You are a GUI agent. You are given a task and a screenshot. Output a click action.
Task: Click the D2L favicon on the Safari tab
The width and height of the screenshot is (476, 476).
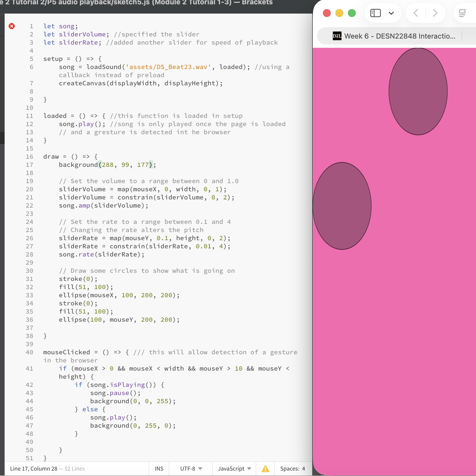click(x=337, y=36)
